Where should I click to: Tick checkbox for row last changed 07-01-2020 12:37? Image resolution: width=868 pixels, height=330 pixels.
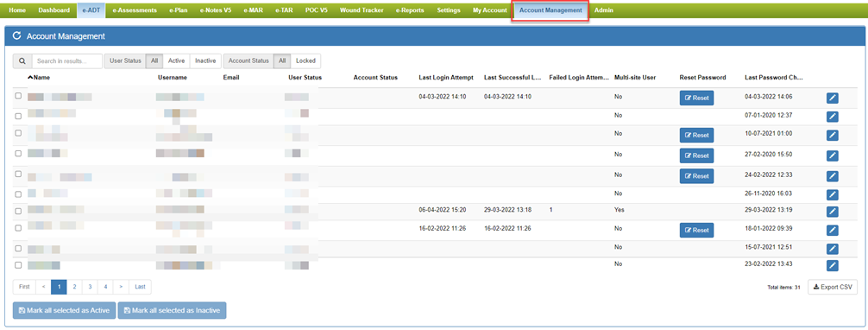point(18,117)
